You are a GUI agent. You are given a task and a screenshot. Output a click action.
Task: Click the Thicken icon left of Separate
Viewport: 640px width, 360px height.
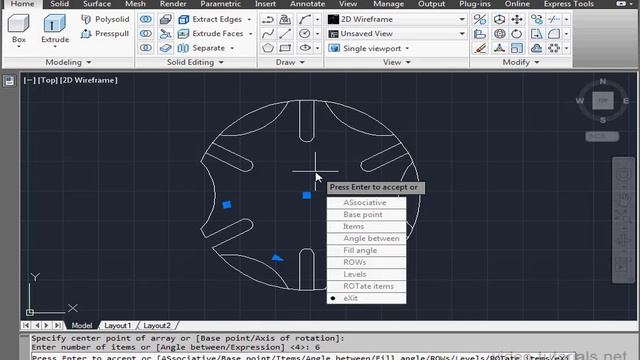(165, 48)
